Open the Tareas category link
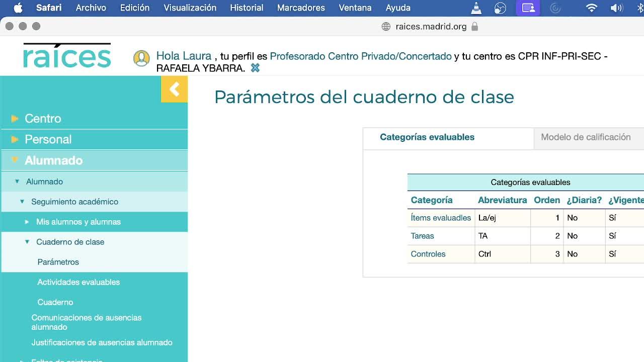 422,236
